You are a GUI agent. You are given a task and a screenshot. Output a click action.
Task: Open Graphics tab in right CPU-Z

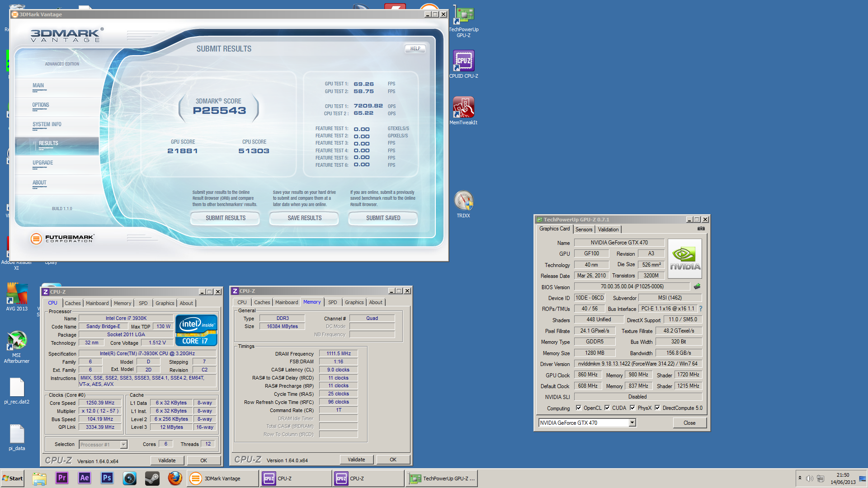354,302
